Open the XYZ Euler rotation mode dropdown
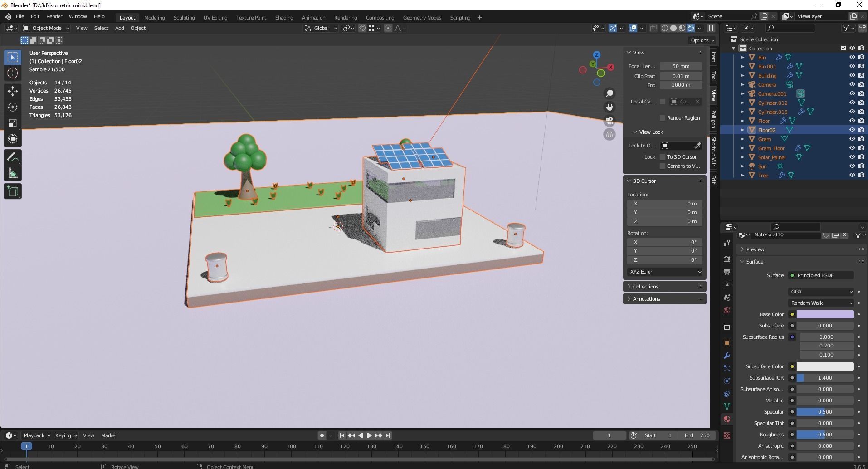This screenshot has width=868, height=469. (665, 272)
